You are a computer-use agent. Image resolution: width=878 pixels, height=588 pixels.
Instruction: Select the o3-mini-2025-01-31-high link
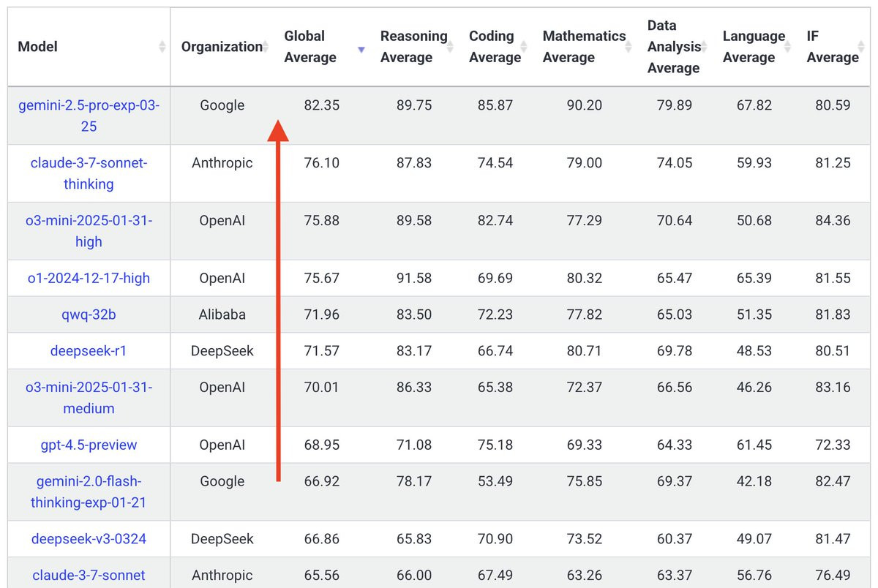[x=89, y=231]
